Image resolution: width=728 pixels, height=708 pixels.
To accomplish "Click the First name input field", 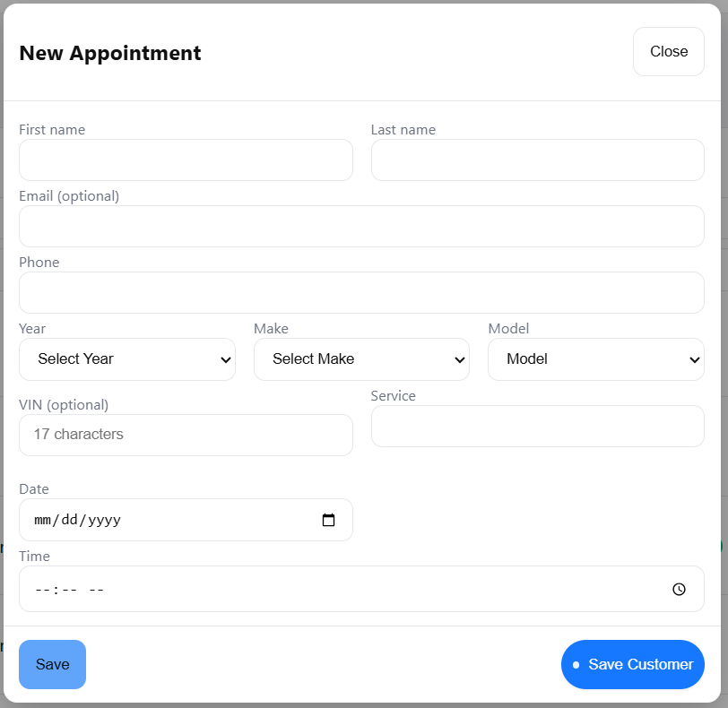I will coord(186,160).
